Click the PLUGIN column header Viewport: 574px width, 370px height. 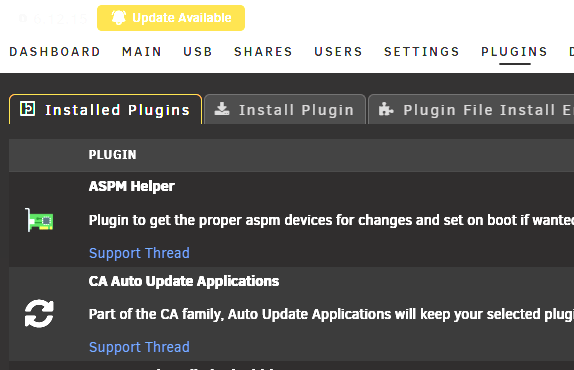pyautogui.click(x=112, y=155)
